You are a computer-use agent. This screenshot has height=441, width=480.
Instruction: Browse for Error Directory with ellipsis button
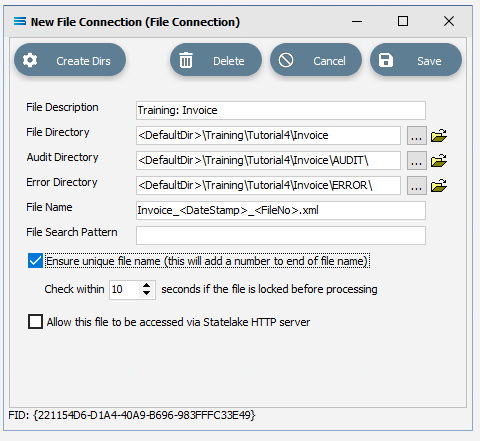click(x=417, y=186)
